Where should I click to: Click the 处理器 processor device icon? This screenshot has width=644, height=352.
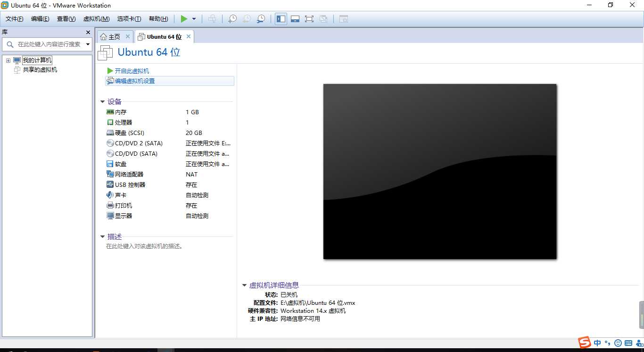click(x=110, y=123)
